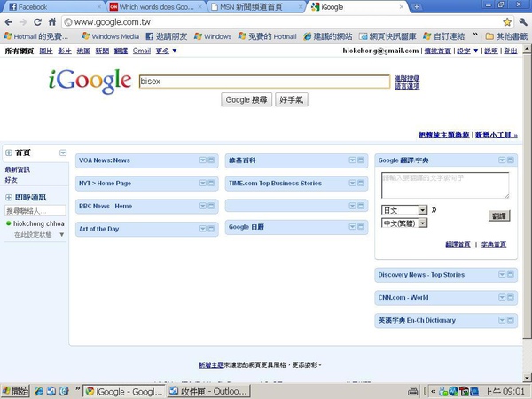The height and width of the screenshot is (399, 532).
Task: Open TIME.com Top Business Stories menu arrow
Action: (353, 183)
